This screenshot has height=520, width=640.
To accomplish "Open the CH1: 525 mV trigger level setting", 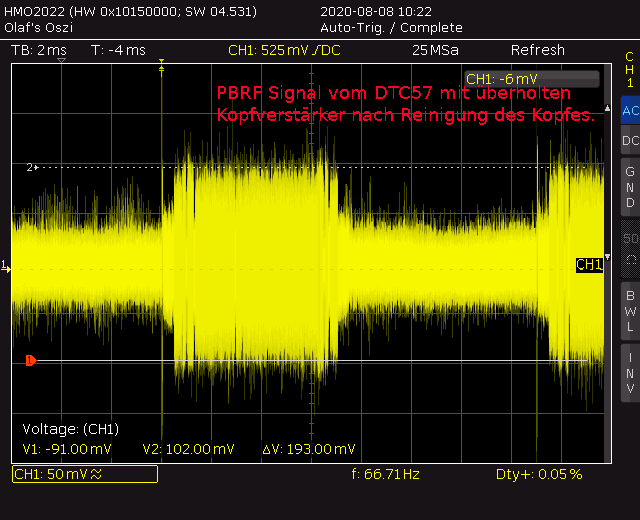I will (284, 50).
